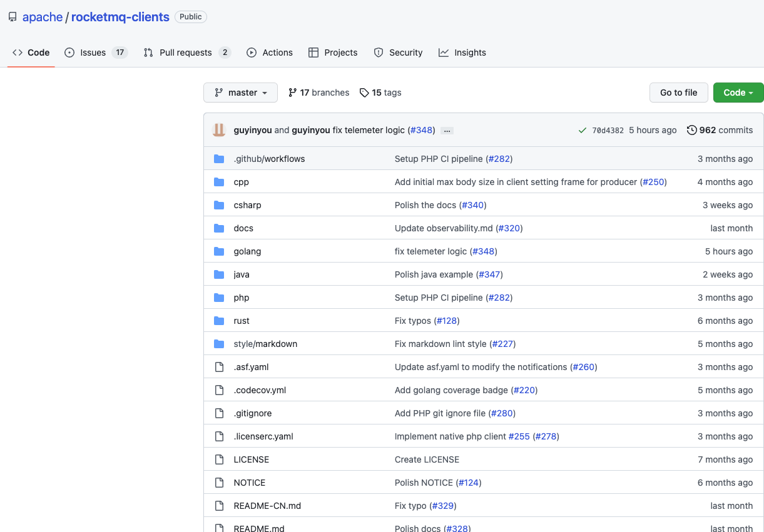Open PR #250 in cpp row
Viewport: 764px width, 532px height.
tap(653, 182)
